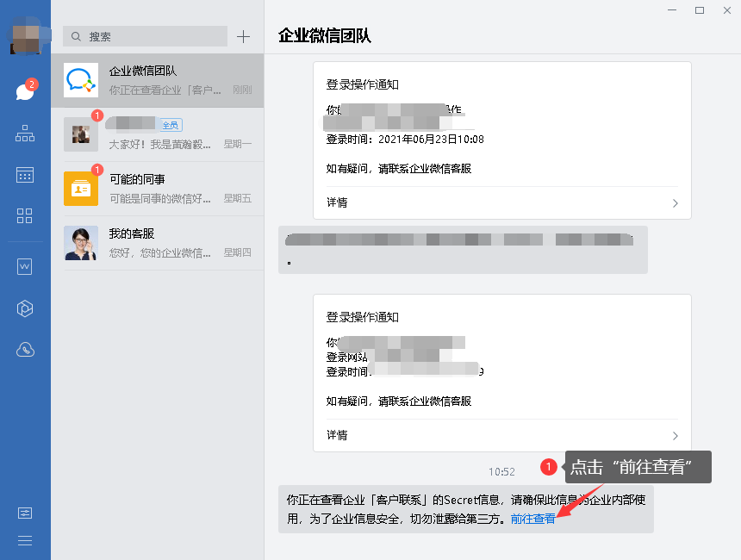741x560 pixels.
Task: Click the plus button next to search
Action: click(243, 36)
